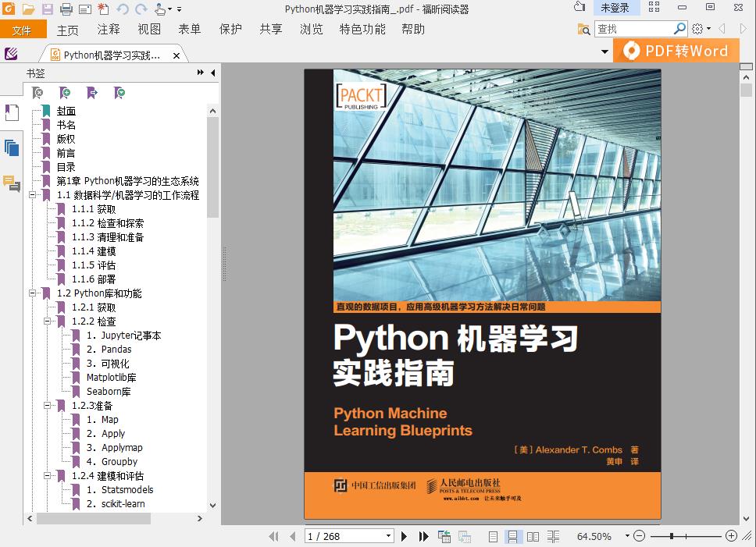Select the Matplotlib库 bookmark

[x=112, y=378]
